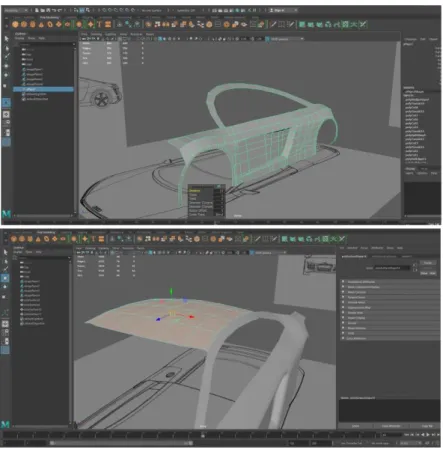443x449 pixels.
Task: Click Select button at Attribute Editor bottom
Action: coord(356,426)
